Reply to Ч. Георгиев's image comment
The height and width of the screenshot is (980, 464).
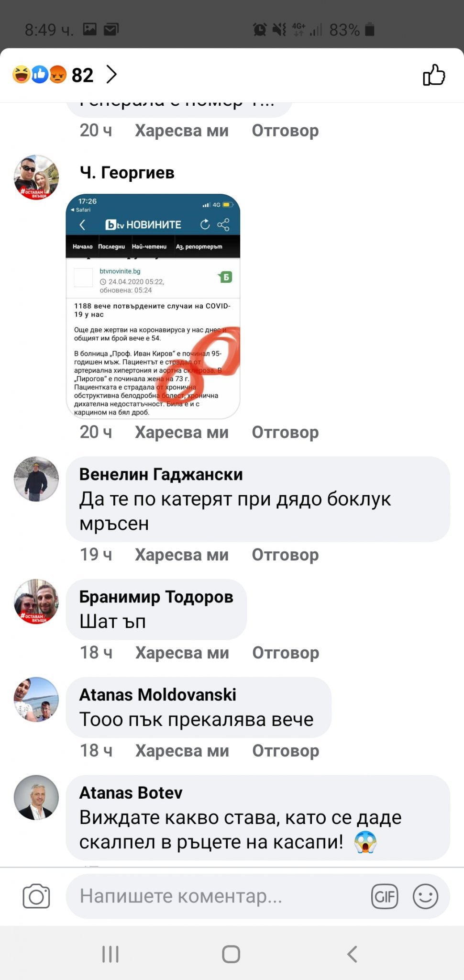click(x=286, y=432)
